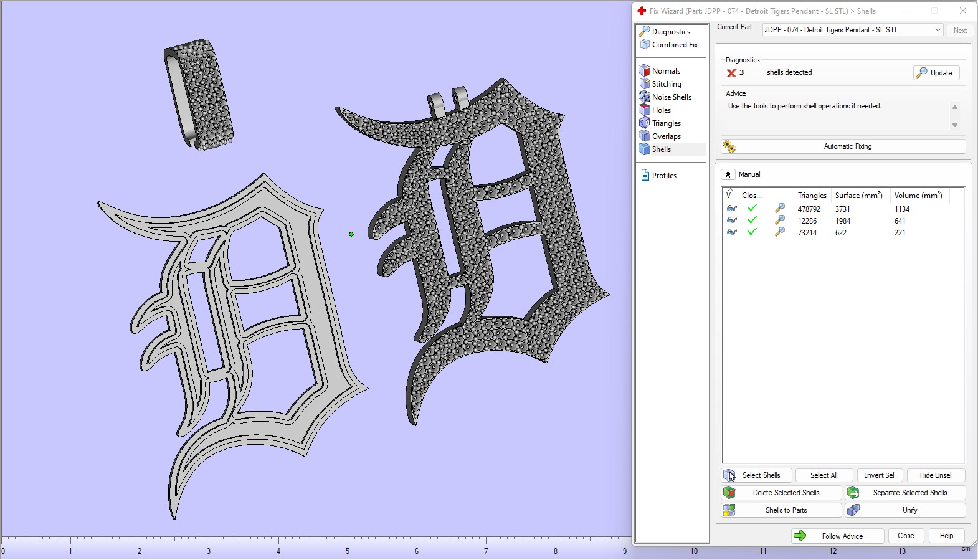
Task: Toggle visibility of the 73214-triangle shell
Action: click(x=732, y=232)
